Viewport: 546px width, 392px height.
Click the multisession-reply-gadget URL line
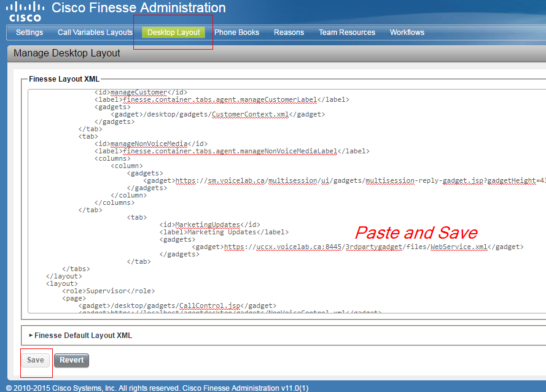(345, 180)
